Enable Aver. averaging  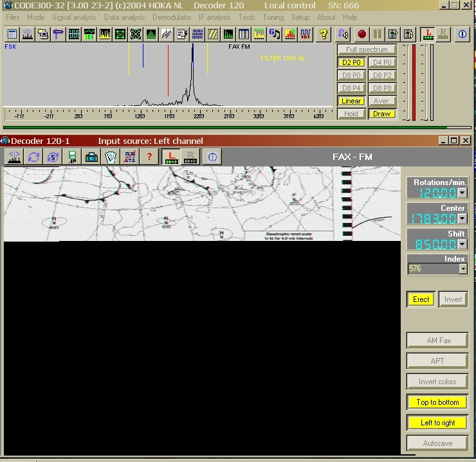pos(382,101)
